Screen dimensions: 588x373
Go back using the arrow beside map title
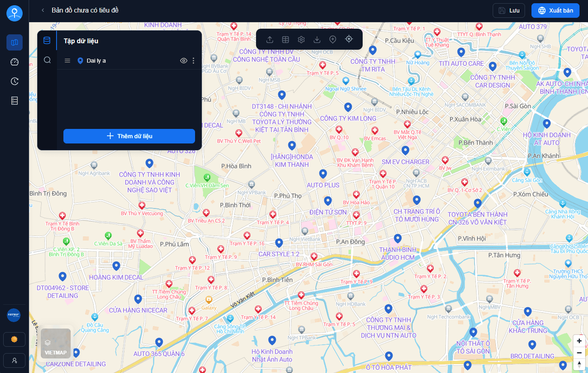click(43, 11)
